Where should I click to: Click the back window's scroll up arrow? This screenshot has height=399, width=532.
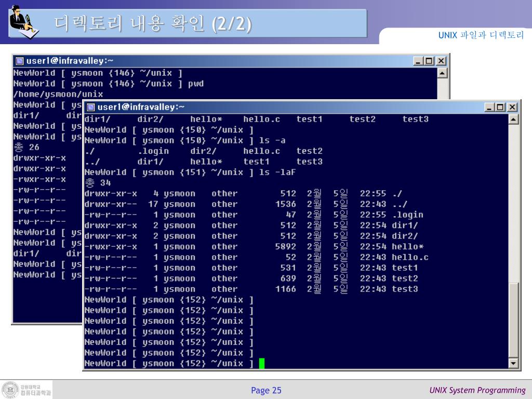click(442, 73)
